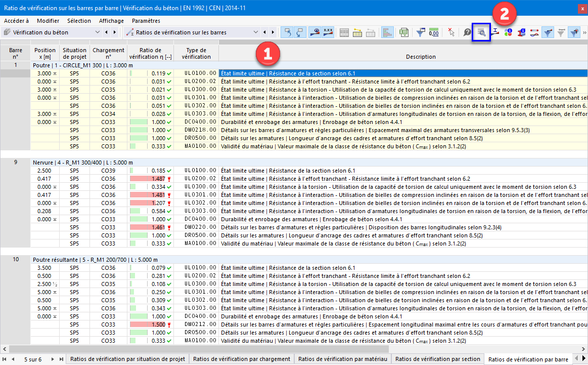Viewport: 588px width, 365px height.
Task: Click the horizontal scrollbar of the table
Action: click(x=199, y=349)
